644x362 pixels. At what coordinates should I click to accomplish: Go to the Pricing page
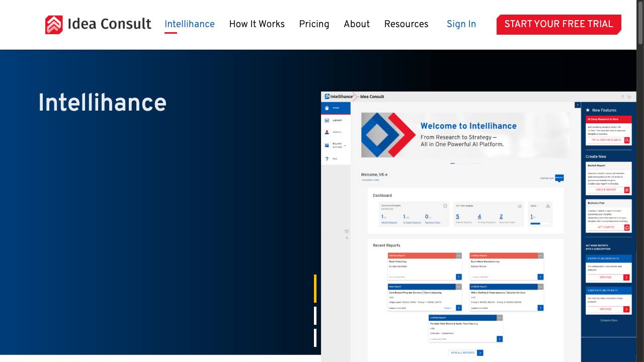(x=314, y=24)
